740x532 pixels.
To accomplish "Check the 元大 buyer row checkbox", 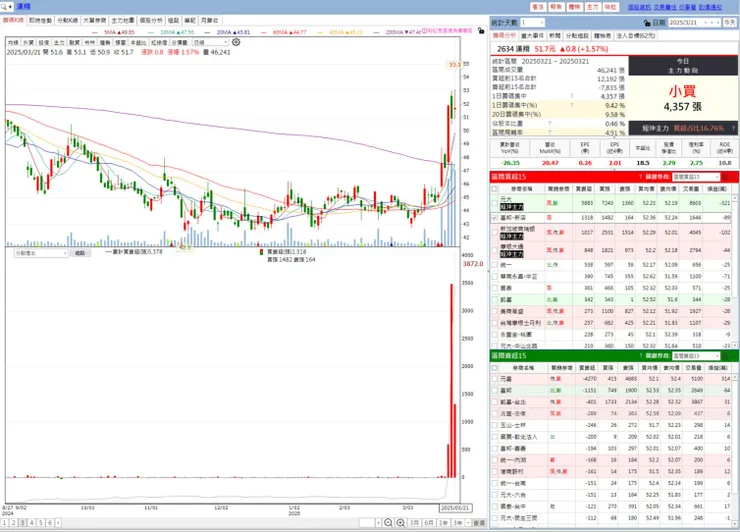I will (x=494, y=203).
